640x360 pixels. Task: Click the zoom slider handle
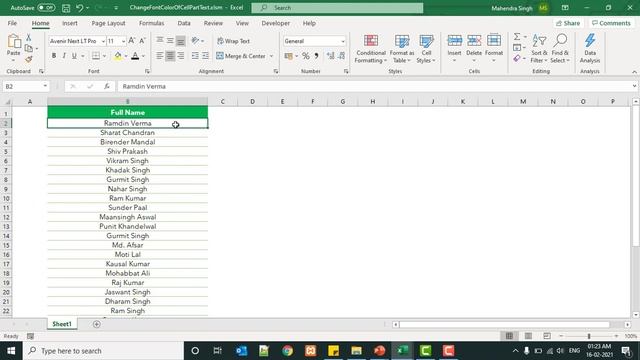coord(589,336)
